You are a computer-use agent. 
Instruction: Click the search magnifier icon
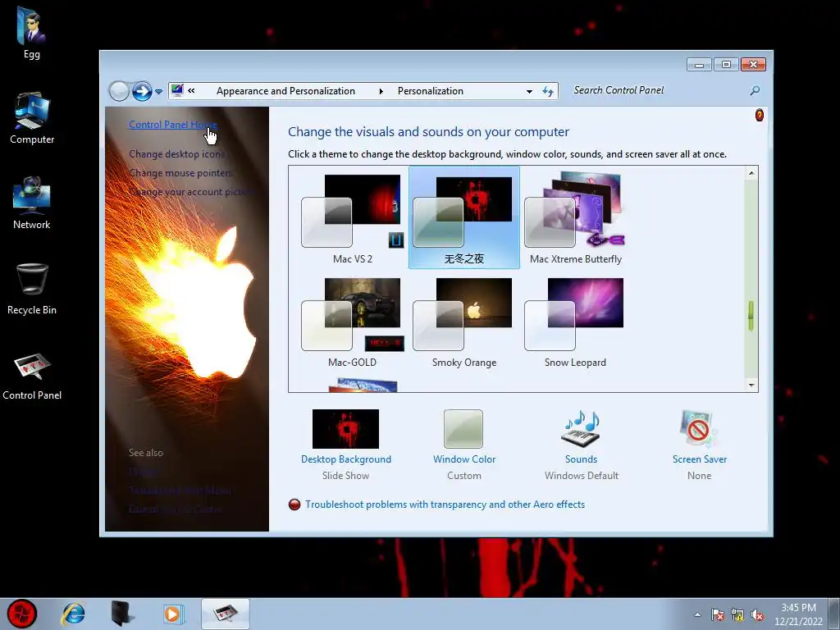(x=755, y=90)
